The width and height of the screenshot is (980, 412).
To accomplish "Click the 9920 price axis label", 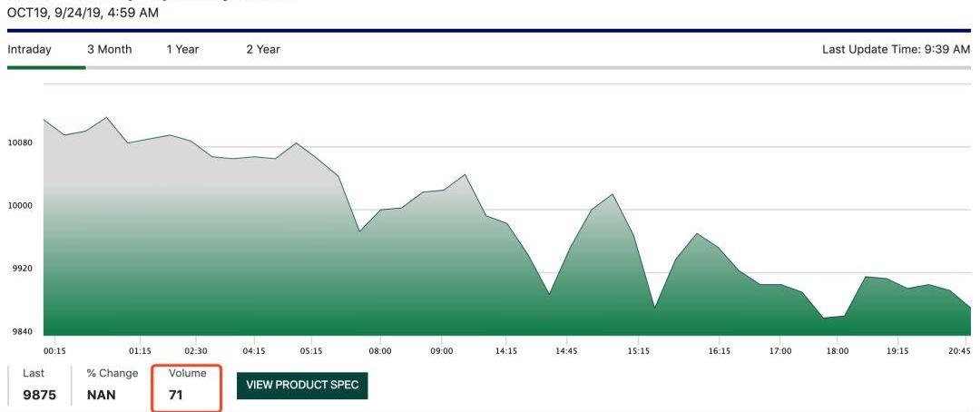I will 20,269.
